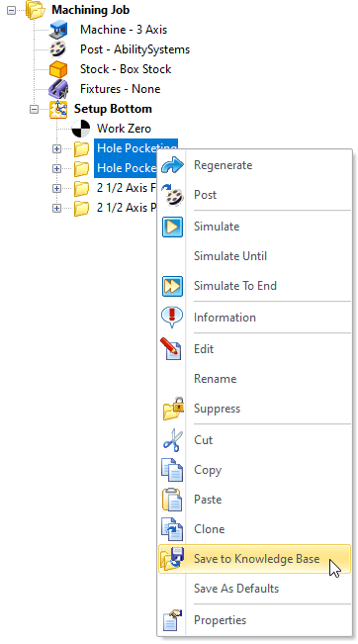Click the Suppress locked folder icon
Image resolution: width=358 pixels, height=644 pixels.
click(173, 409)
